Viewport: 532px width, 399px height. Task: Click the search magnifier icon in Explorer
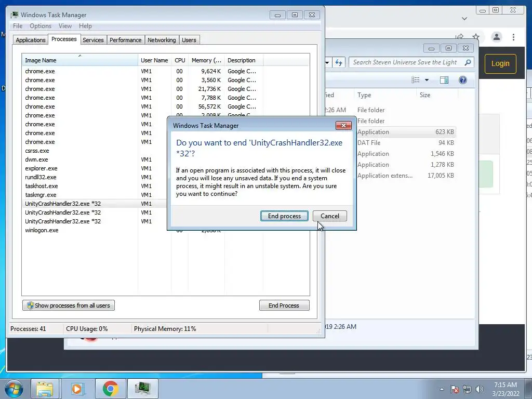pos(468,62)
